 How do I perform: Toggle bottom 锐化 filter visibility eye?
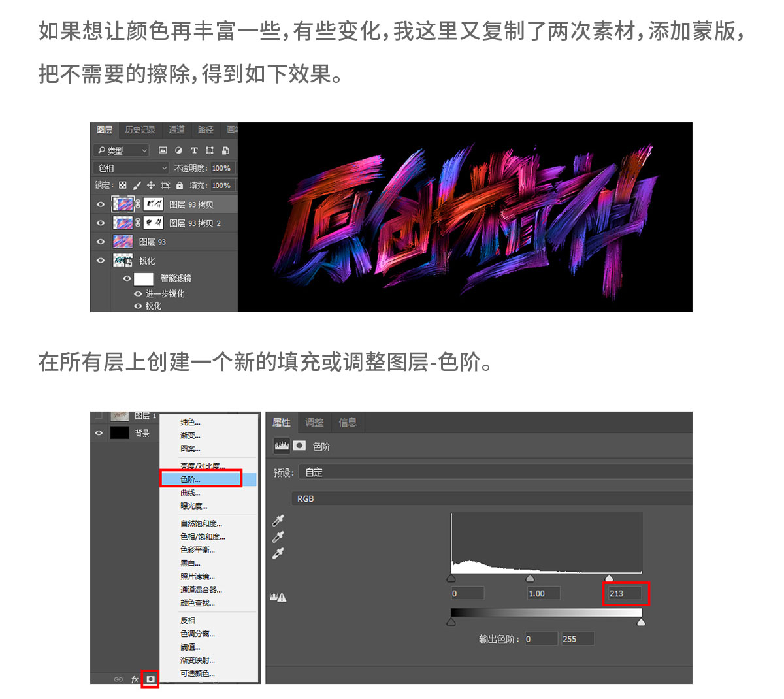click(138, 306)
